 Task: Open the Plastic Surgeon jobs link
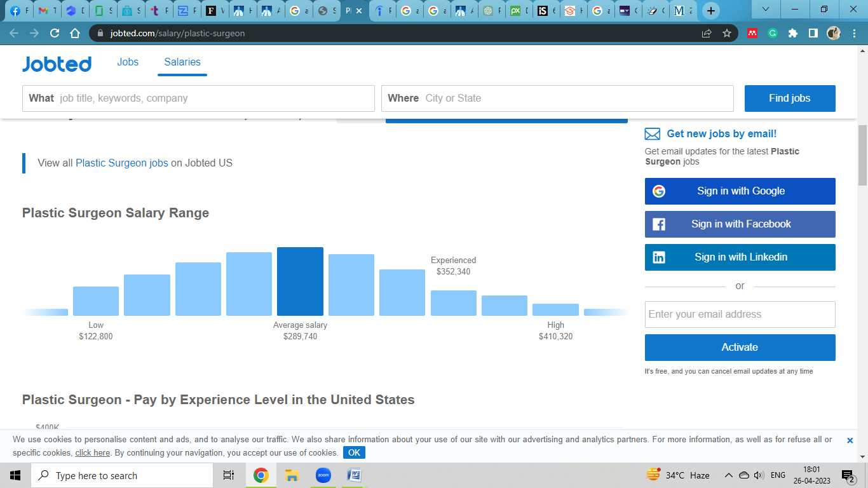122,163
